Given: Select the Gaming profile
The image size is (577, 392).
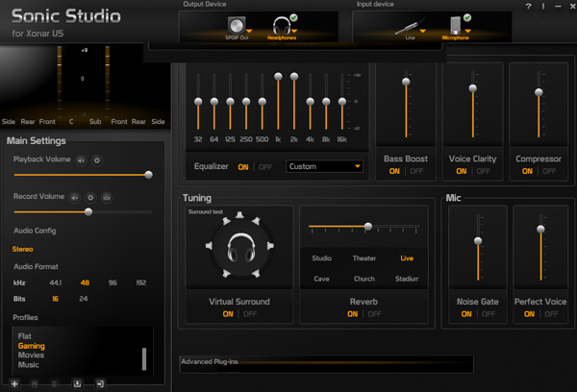Looking at the screenshot, I should (32, 346).
